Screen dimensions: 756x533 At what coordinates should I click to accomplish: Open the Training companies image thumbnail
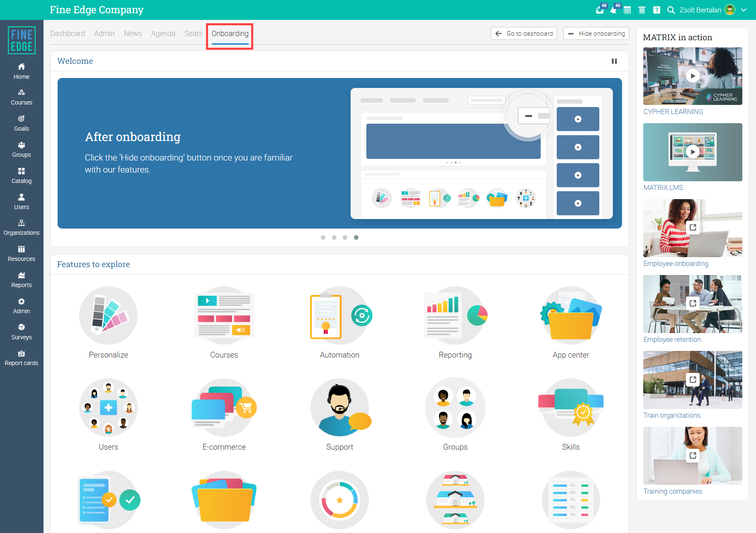tap(693, 455)
